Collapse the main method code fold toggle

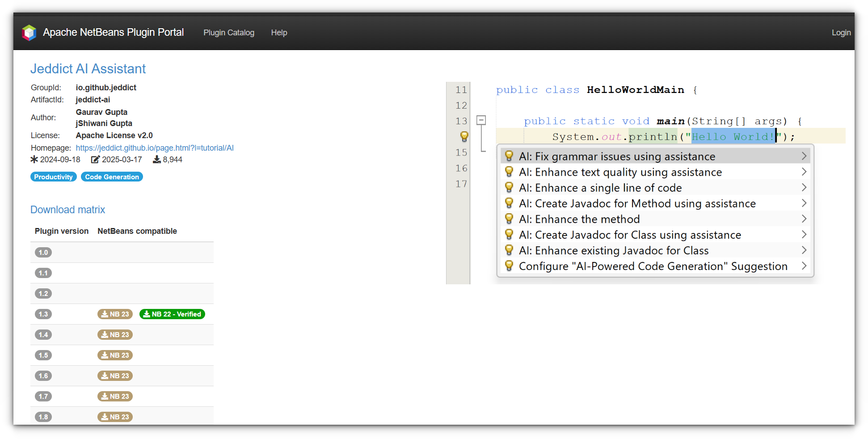481,120
